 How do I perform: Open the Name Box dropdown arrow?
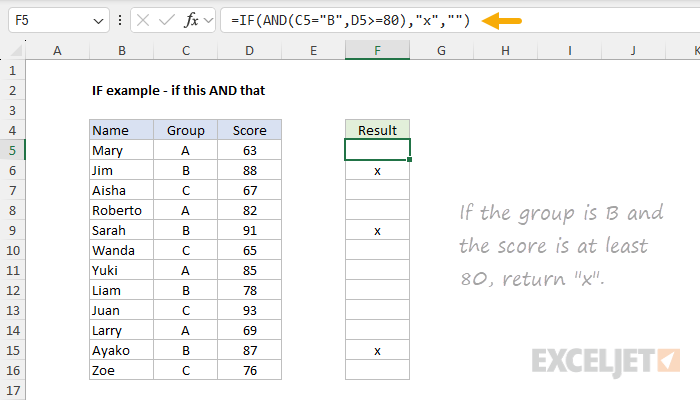98,21
